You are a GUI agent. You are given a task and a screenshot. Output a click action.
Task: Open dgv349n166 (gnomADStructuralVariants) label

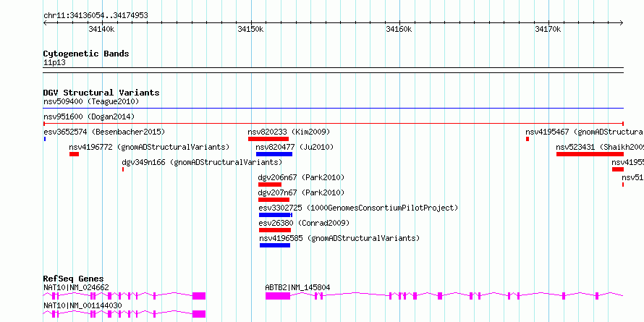pyautogui.click(x=202, y=163)
